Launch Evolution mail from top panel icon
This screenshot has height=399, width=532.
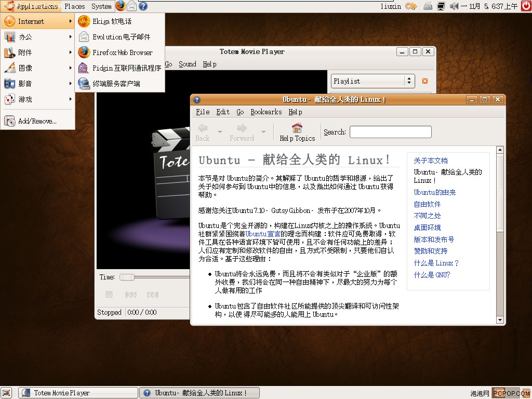(x=132, y=6)
